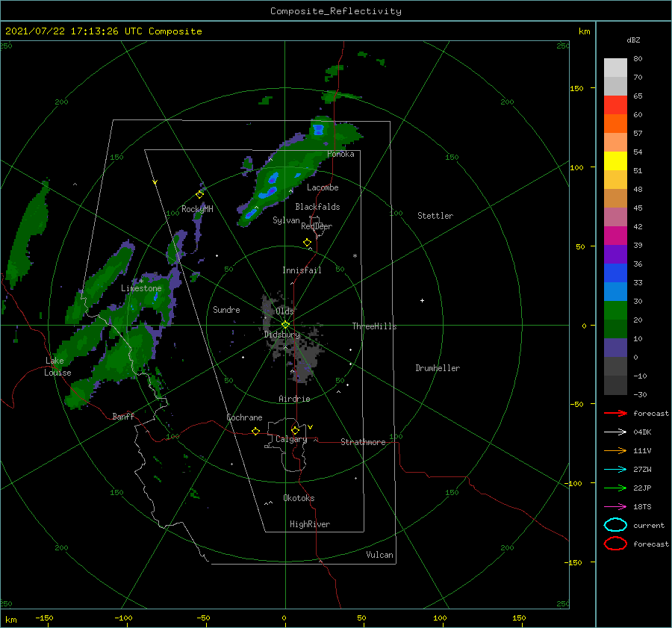
Task: Click the 04DK legend label
Action: tap(642, 432)
